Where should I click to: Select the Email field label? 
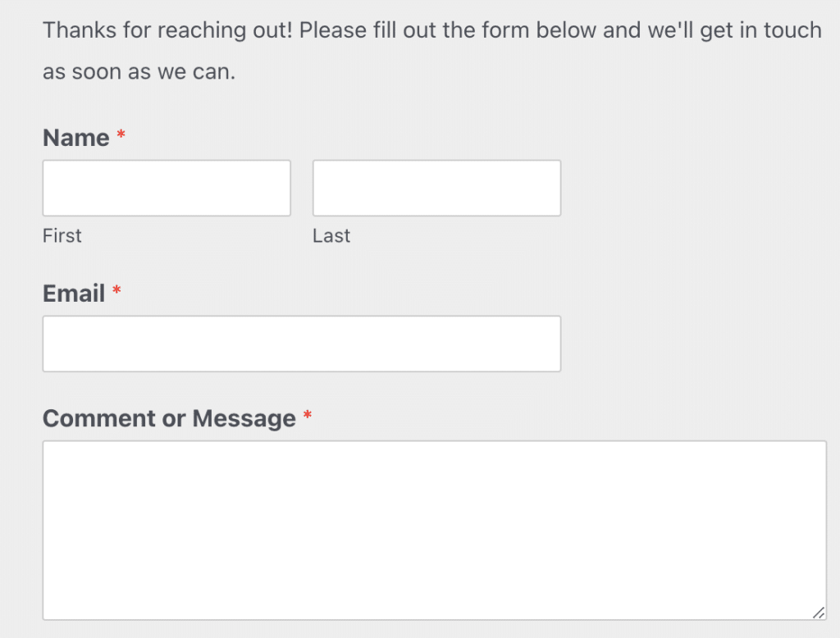pyautogui.click(x=73, y=293)
